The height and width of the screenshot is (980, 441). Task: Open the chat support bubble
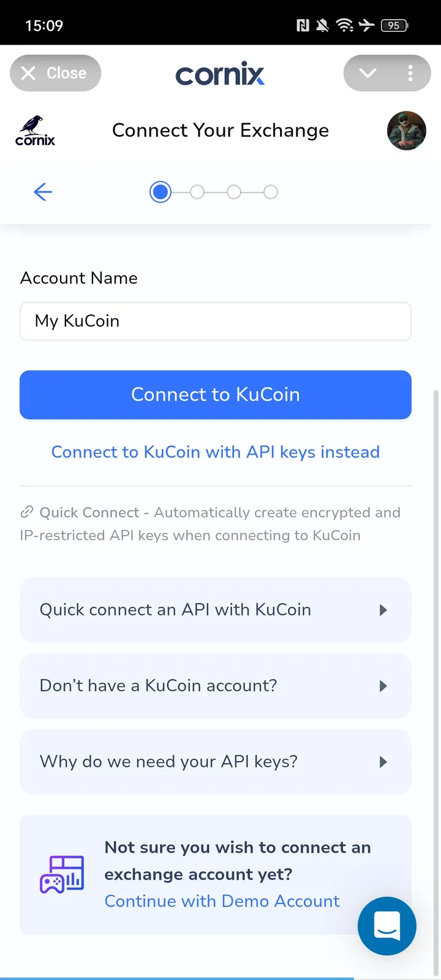(386, 925)
